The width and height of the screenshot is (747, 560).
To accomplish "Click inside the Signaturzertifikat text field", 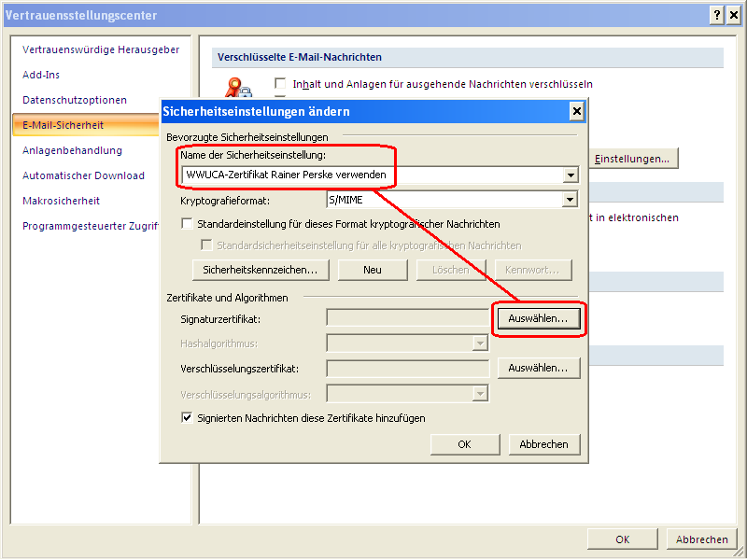I will point(407,318).
